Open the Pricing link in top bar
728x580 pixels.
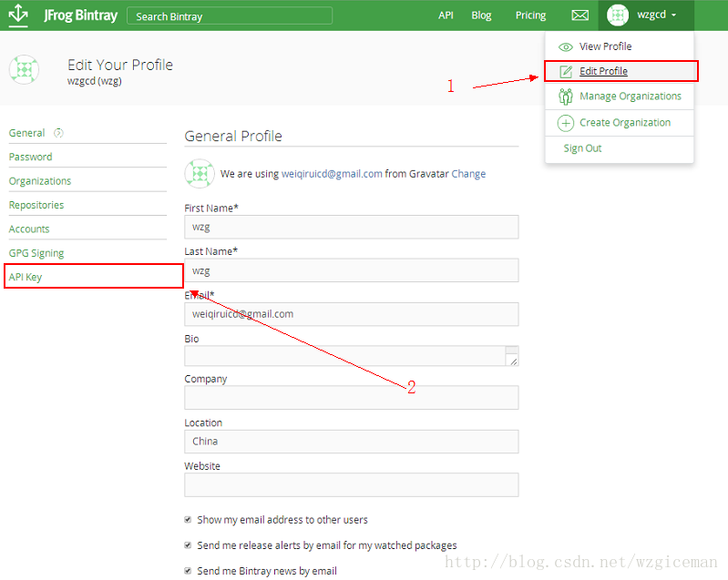pyautogui.click(x=530, y=15)
